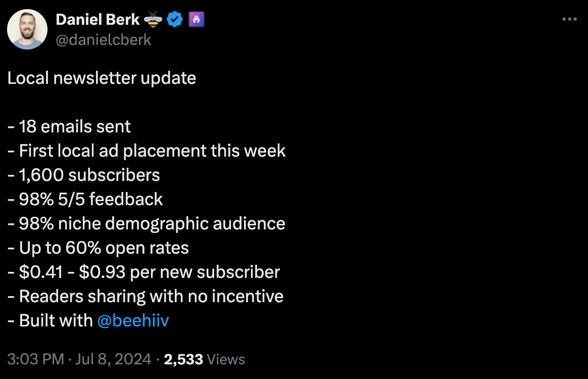Click 'First local ad placement this week' line

(146, 151)
